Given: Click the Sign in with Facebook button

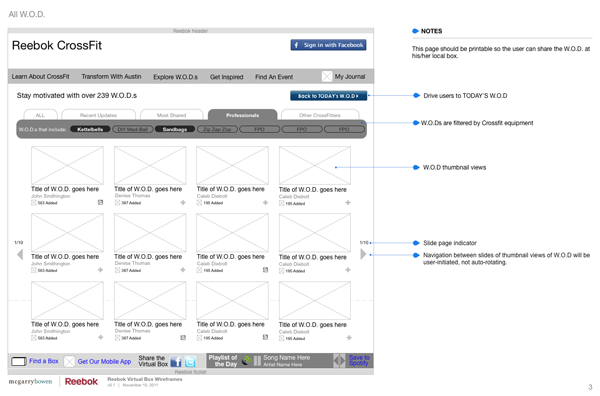Looking at the screenshot, I should [x=328, y=45].
